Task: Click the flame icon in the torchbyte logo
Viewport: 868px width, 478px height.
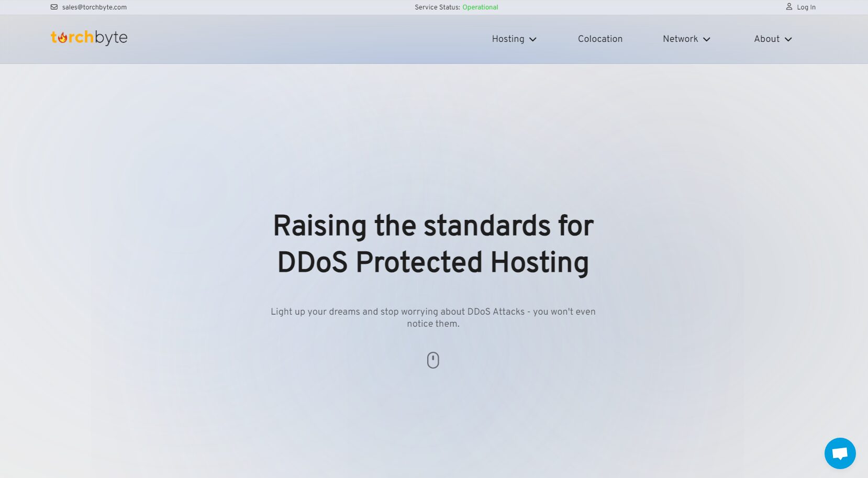Action: 63,38
